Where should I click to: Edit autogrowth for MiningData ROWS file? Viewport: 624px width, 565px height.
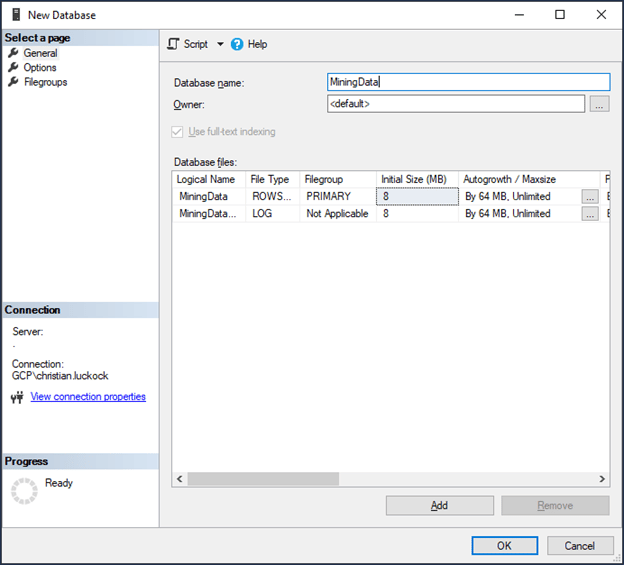click(x=590, y=196)
